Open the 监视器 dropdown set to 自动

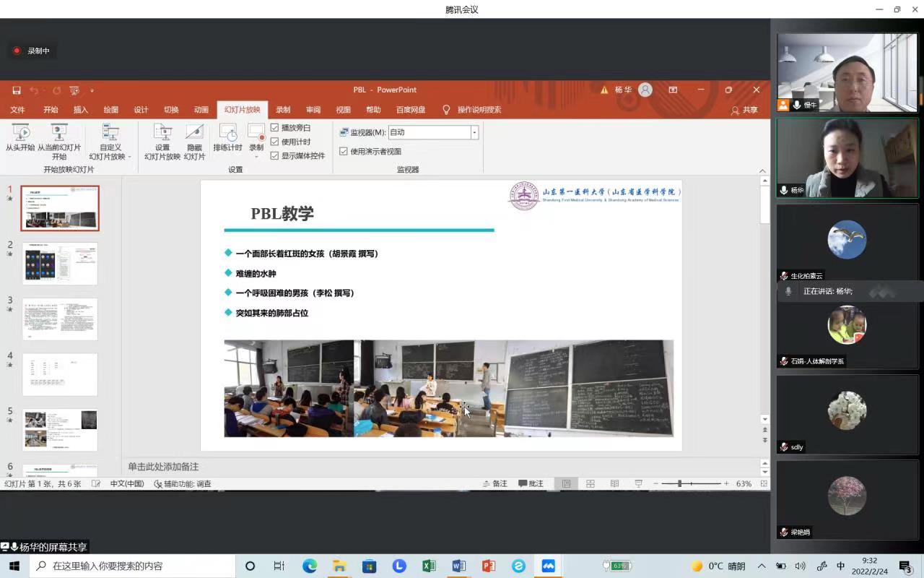click(474, 132)
